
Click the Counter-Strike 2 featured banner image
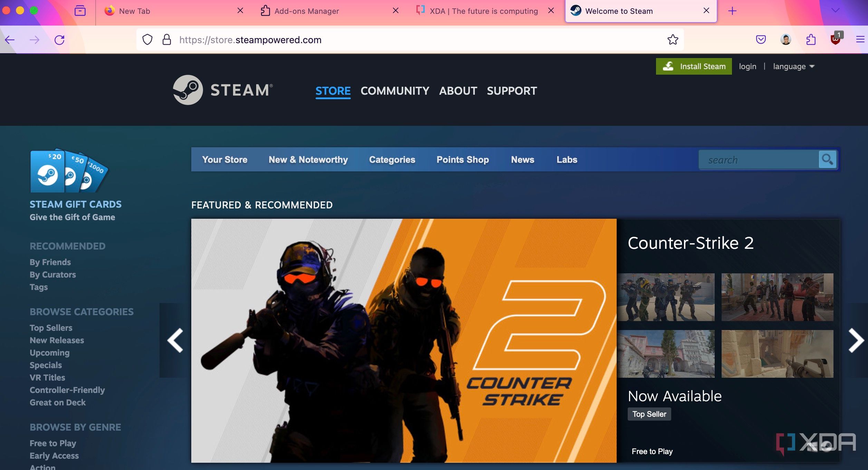(x=404, y=340)
